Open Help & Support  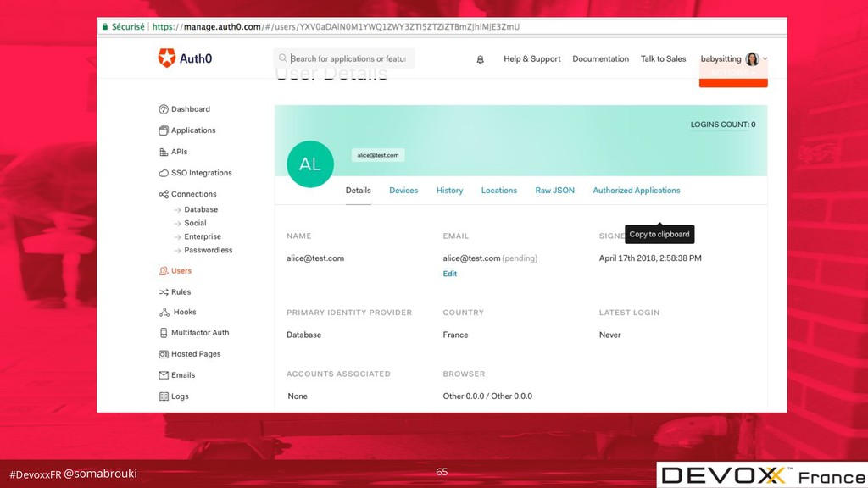coord(532,58)
